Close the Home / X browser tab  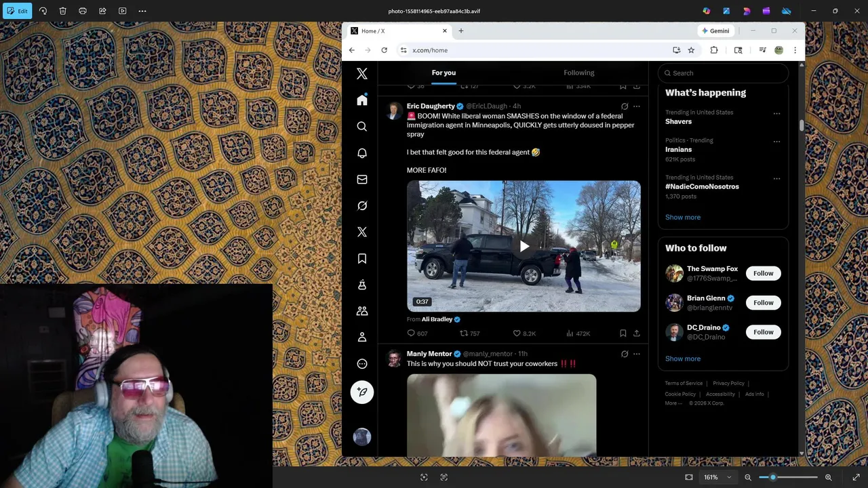tap(445, 30)
